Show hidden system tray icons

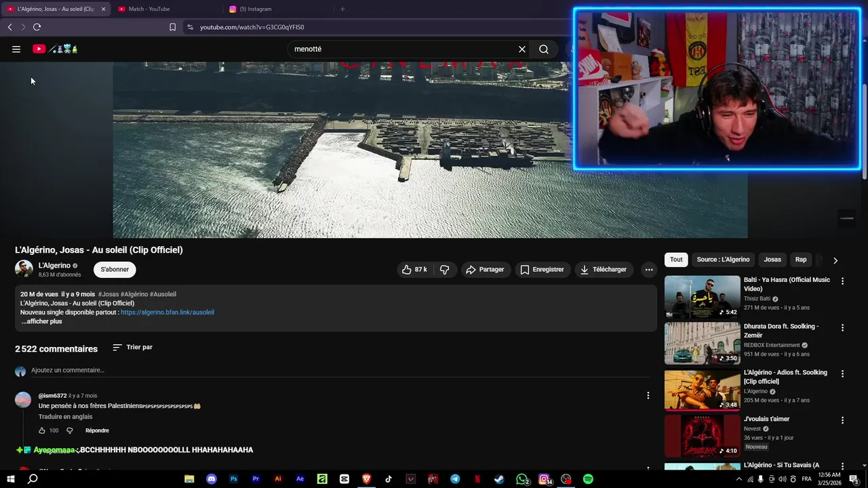click(x=738, y=479)
